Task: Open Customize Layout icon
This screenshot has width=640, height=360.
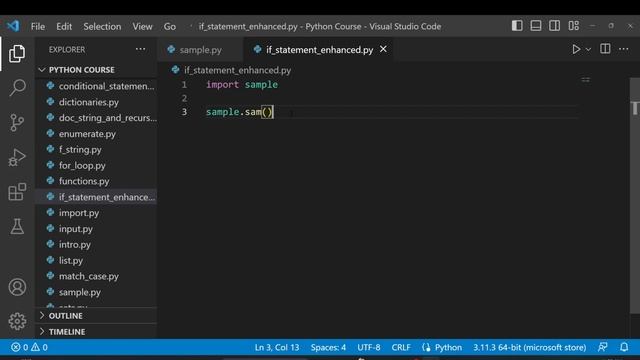Action: 573,26
